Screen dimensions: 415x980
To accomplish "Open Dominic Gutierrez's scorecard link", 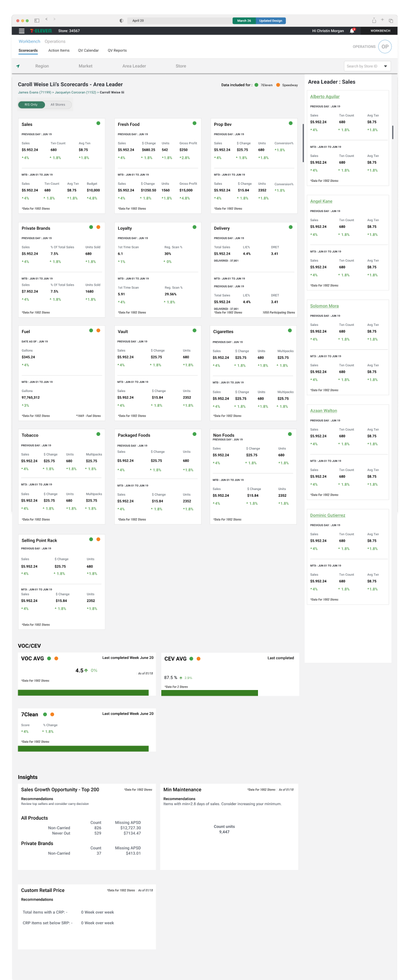I will coord(328,515).
